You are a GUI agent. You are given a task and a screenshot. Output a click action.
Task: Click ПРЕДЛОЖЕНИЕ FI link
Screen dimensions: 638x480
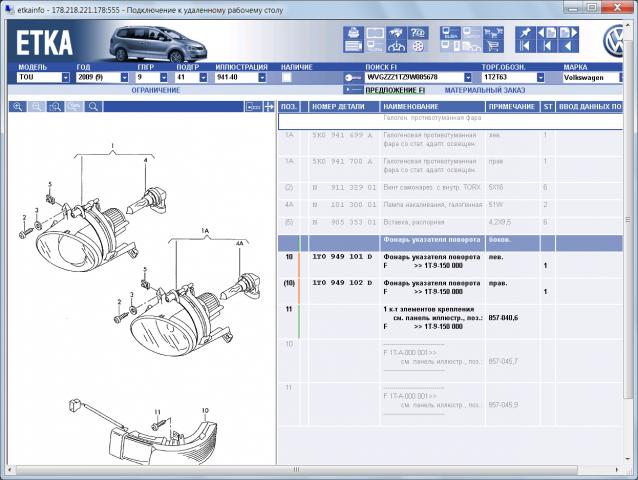pyautogui.click(x=395, y=90)
